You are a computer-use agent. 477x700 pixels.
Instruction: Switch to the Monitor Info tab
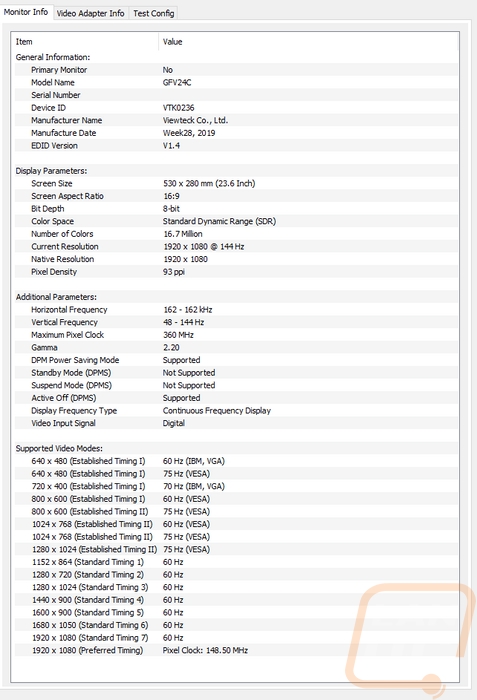click(x=26, y=12)
